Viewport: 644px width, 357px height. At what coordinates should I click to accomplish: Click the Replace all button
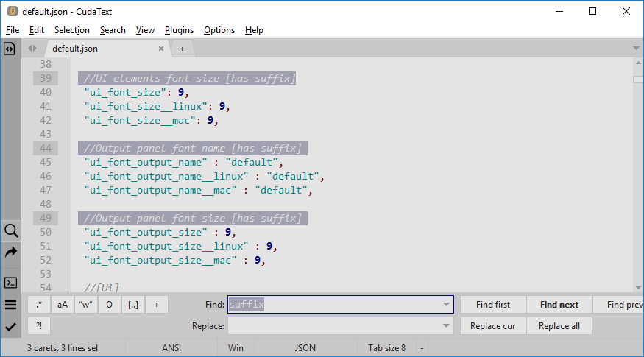(559, 326)
